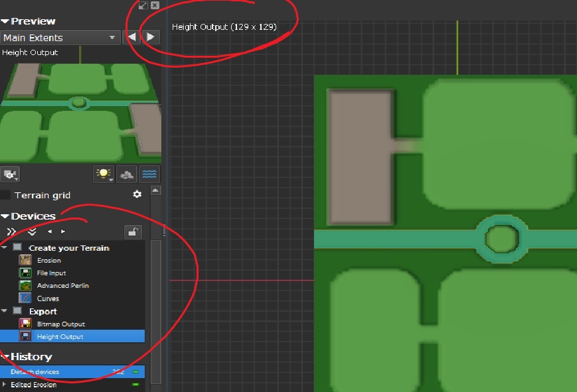Click the terrain clouds preview icon

tap(127, 174)
